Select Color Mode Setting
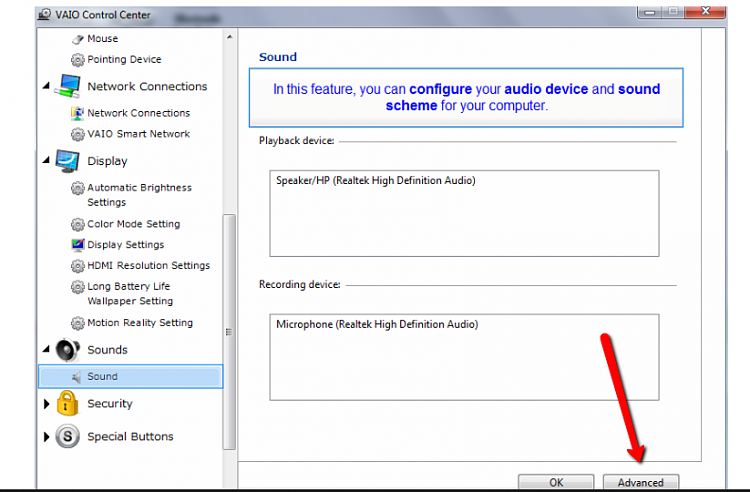The width and height of the screenshot is (750, 492). click(x=133, y=224)
